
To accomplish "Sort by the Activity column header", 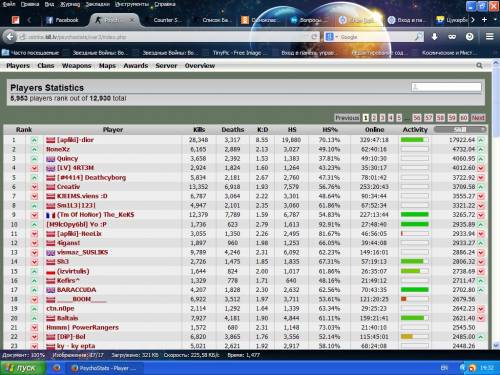I will [415, 130].
